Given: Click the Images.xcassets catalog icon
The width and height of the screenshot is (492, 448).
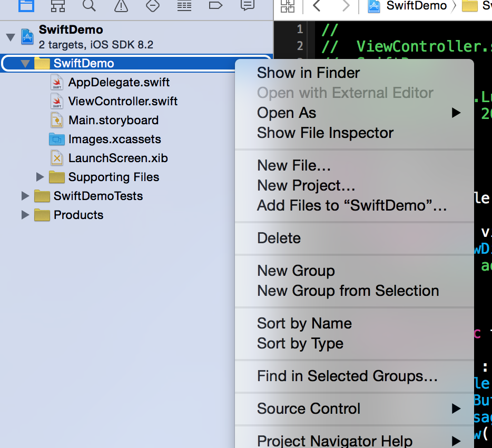Looking at the screenshot, I should [x=57, y=139].
